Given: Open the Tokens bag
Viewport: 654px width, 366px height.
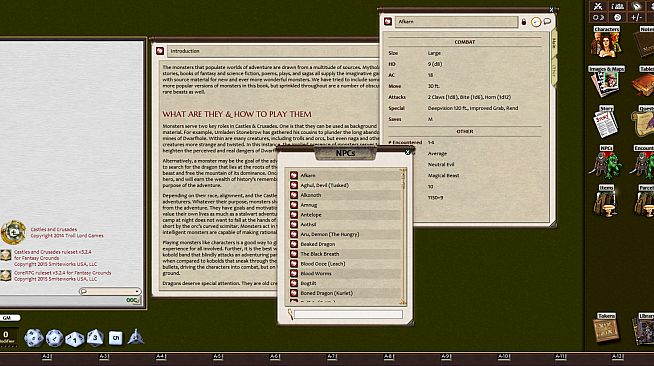Looking at the screenshot, I should click(x=606, y=328).
